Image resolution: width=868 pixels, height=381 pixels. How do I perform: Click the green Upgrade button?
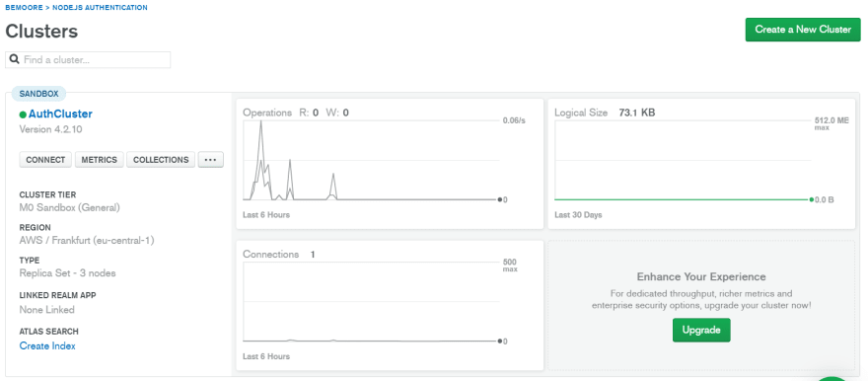701,330
